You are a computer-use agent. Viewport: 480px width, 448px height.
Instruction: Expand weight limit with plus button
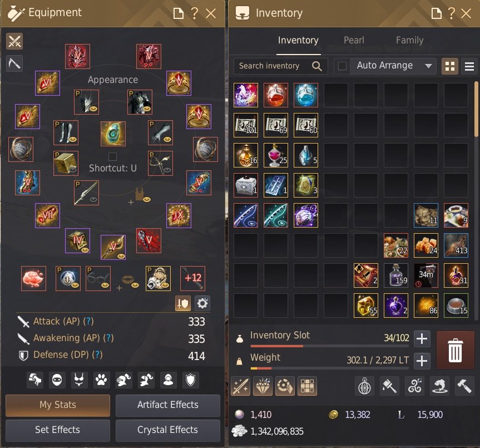click(422, 361)
